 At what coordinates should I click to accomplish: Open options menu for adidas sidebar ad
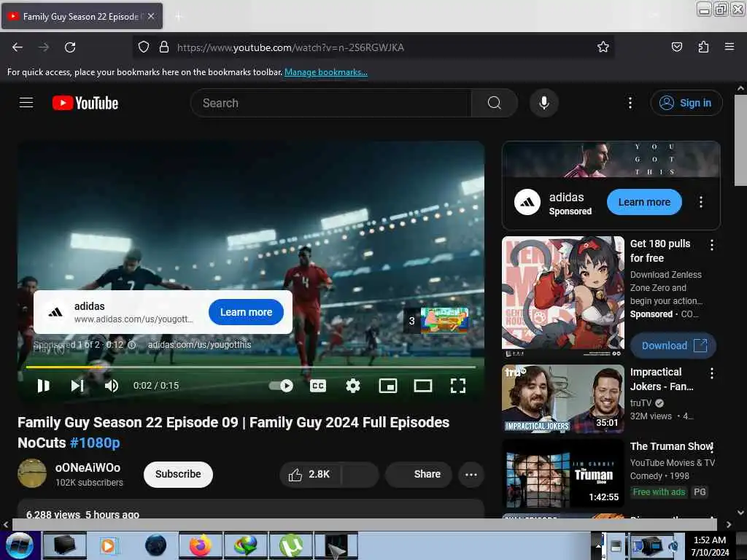click(x=700, y=202)
